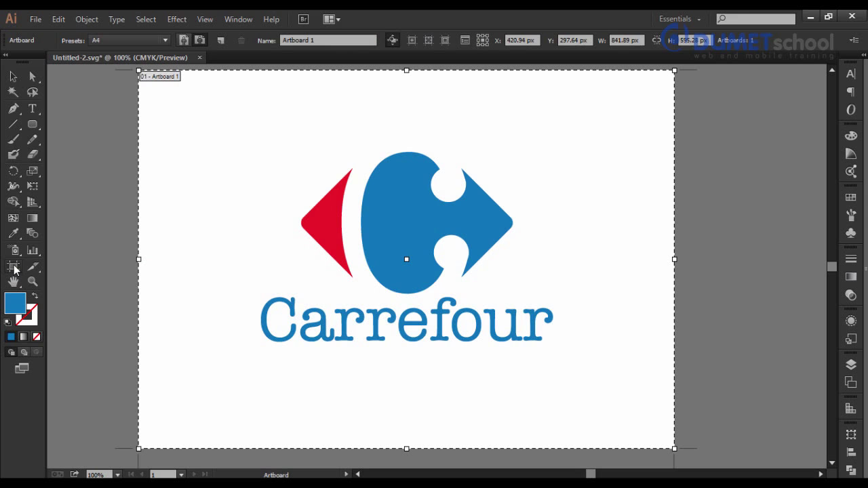868x488 pixels.
Task: Toggle constrain width and height proportions
Action: [656, 40]
